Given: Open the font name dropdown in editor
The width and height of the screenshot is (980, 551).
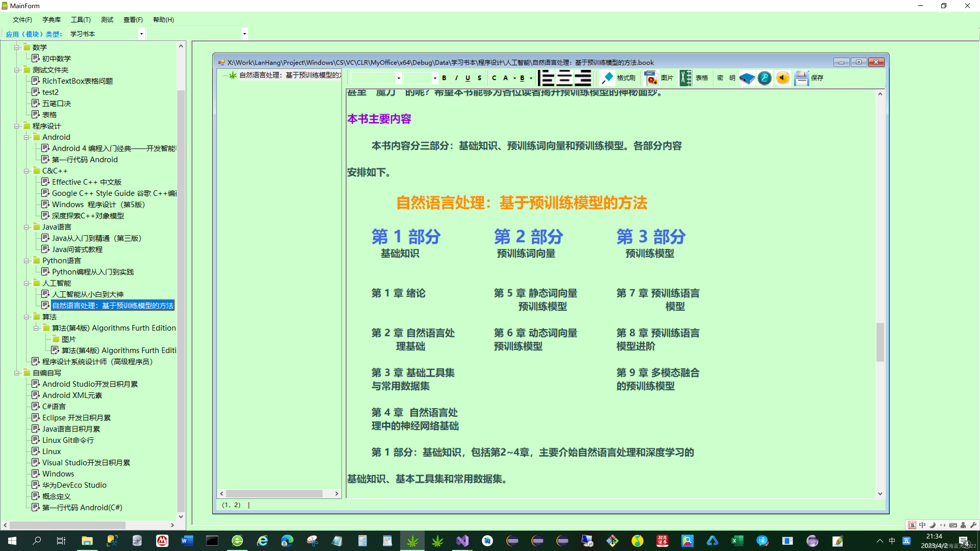Looking at the screenshot, I should [x=398, y=78].
